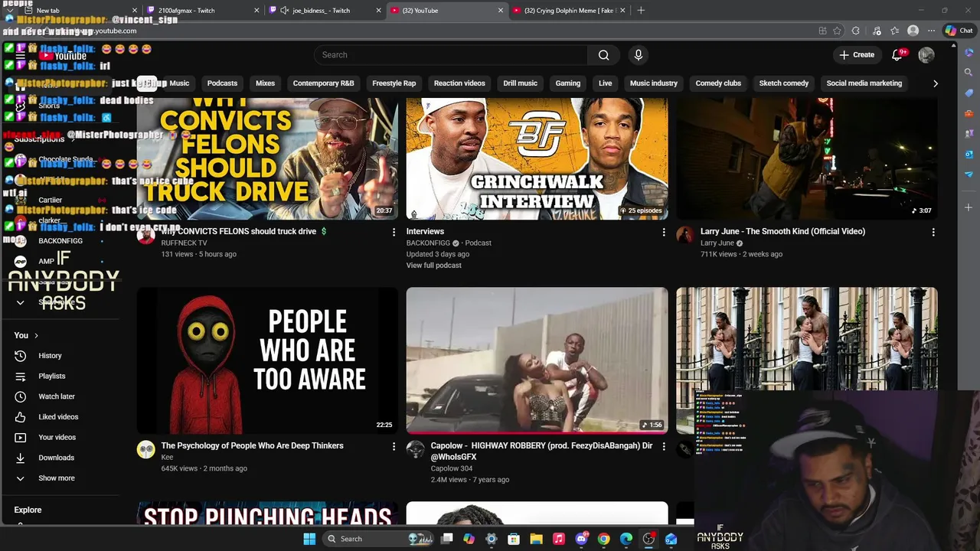Open the Copilot Chat button
The image size is (980, 551).
[x=959, y=31]
